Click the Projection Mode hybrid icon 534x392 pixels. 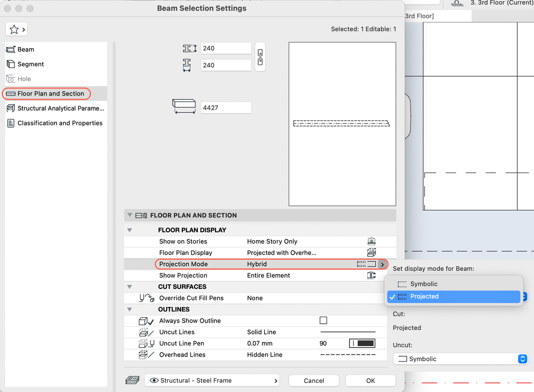[x=366, y=264]
